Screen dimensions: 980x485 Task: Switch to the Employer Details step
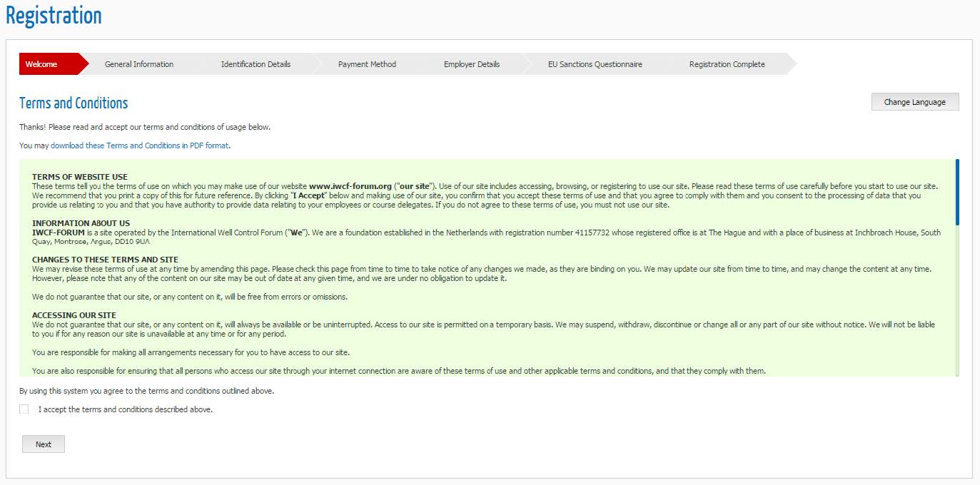[x=471, y=64]
